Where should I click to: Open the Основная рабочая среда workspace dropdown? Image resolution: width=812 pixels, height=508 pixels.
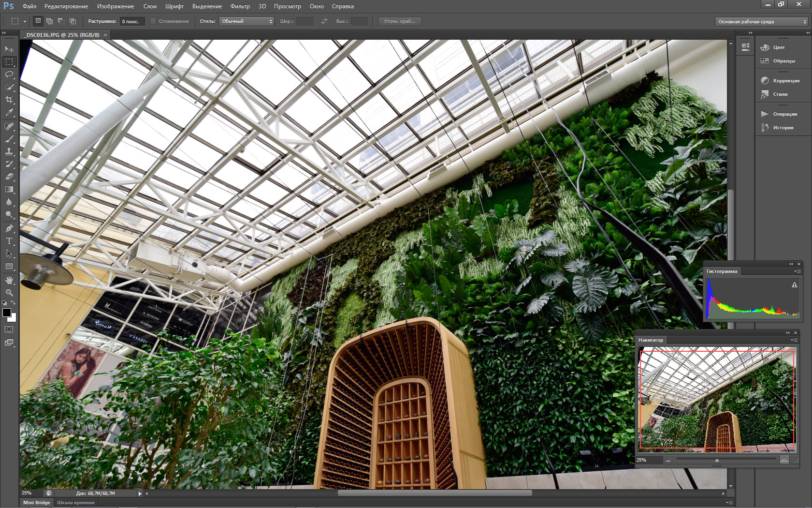(x=761, y=22)
